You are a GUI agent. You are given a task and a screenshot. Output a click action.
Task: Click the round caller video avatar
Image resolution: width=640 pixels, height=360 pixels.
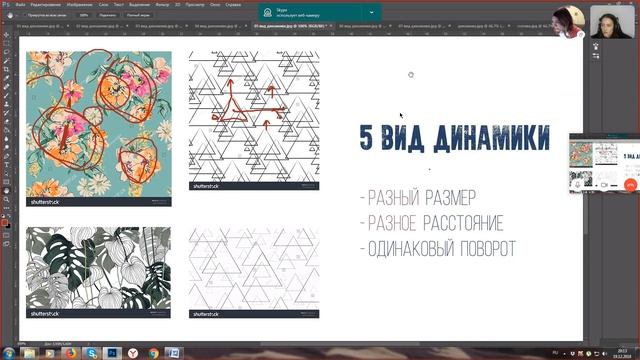click(x=568, y=22)
